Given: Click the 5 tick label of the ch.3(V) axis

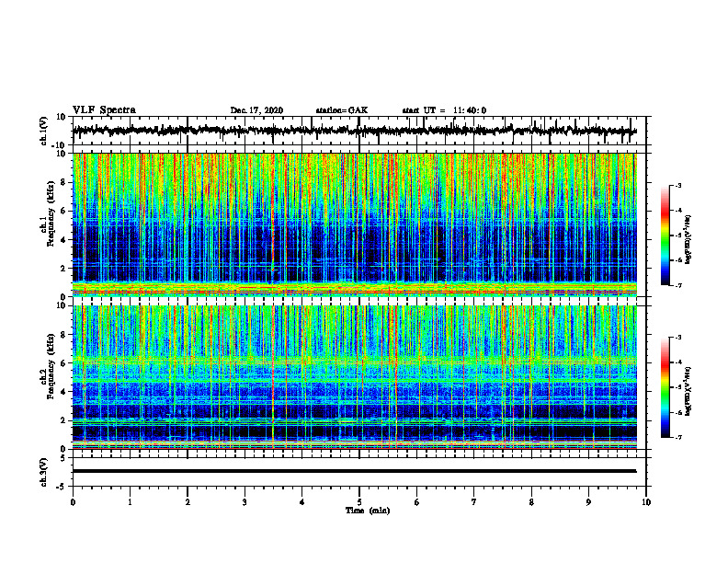Looking at the screenshot, I should [x=64, y=457].
